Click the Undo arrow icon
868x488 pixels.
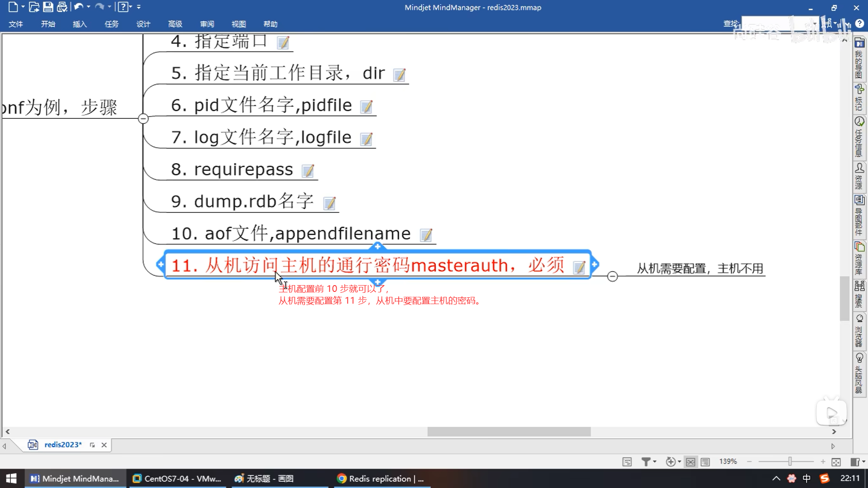[79, 7]
